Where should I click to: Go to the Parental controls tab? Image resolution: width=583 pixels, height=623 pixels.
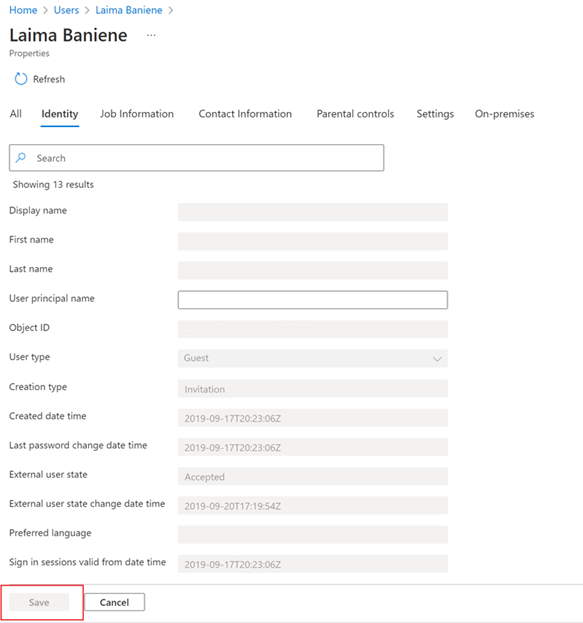pyautogui.click(x=355, y=114)
